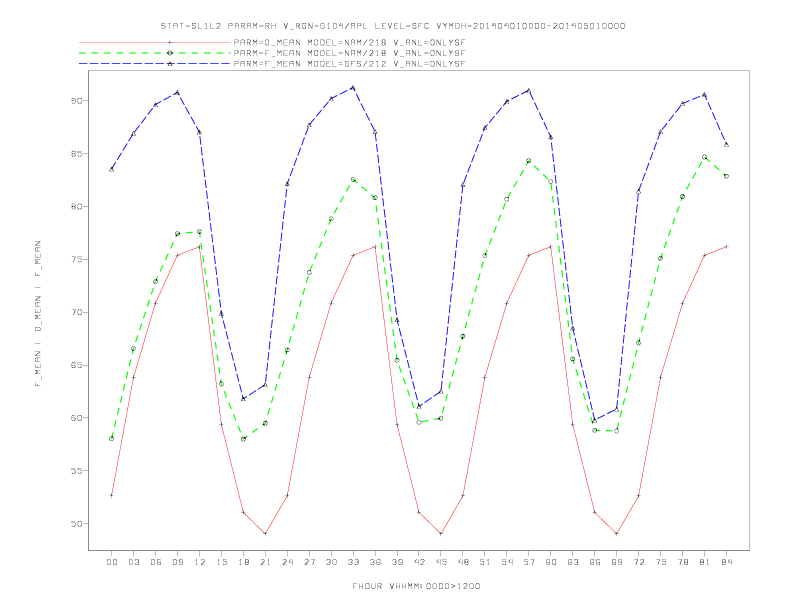Viewport: 792px width, 612px height.
Task: Click forecast hour 60 on x-axis
Action: tap(551, 562)
